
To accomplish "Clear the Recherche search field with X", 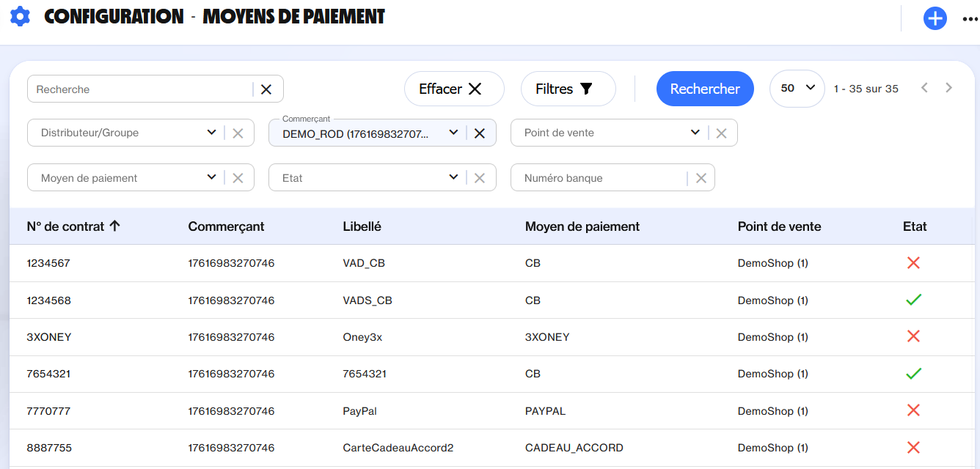I will click(x=266, y=89).
